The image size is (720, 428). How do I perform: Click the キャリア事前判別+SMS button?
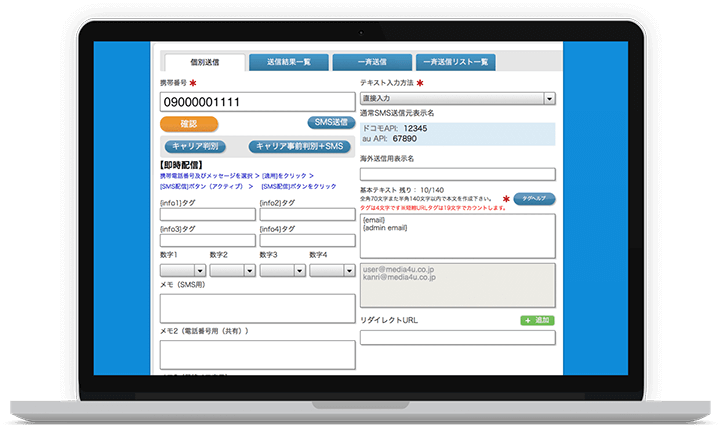(x=299, y=146)
